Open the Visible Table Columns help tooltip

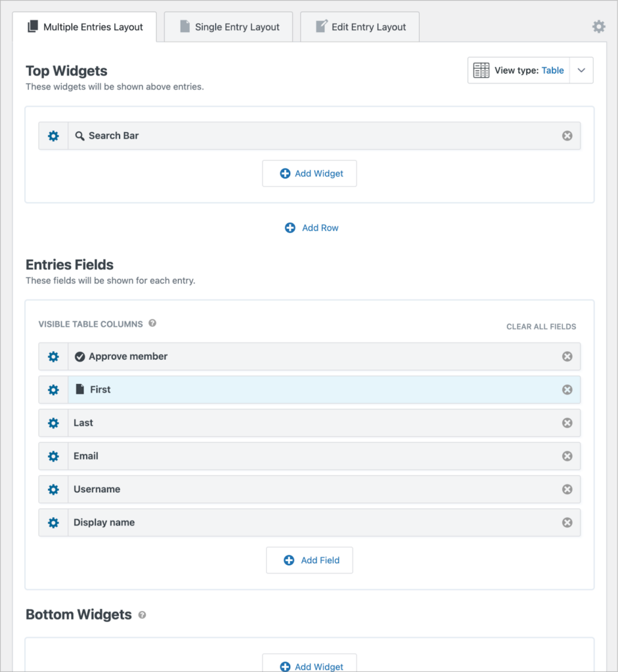point(152,324)
